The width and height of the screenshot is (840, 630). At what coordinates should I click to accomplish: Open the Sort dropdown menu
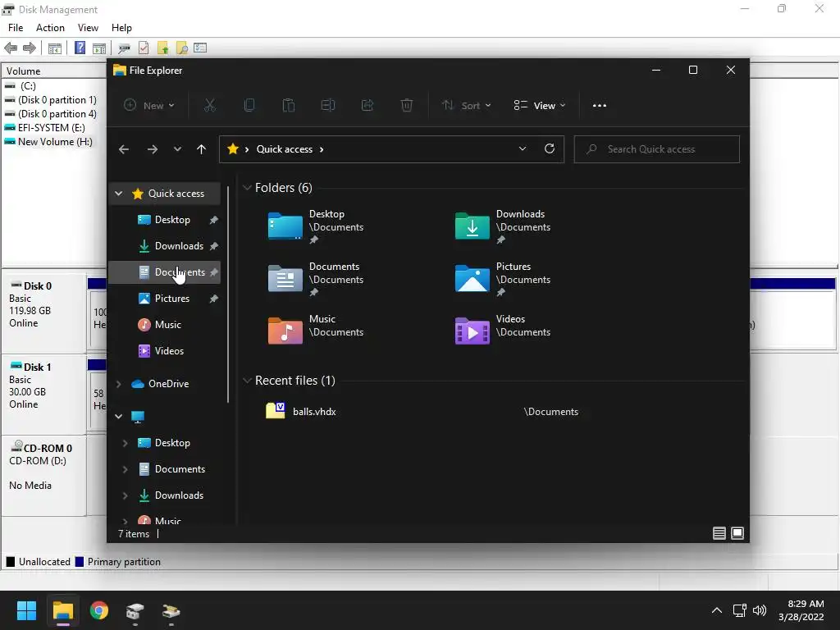tap(466, 106)
